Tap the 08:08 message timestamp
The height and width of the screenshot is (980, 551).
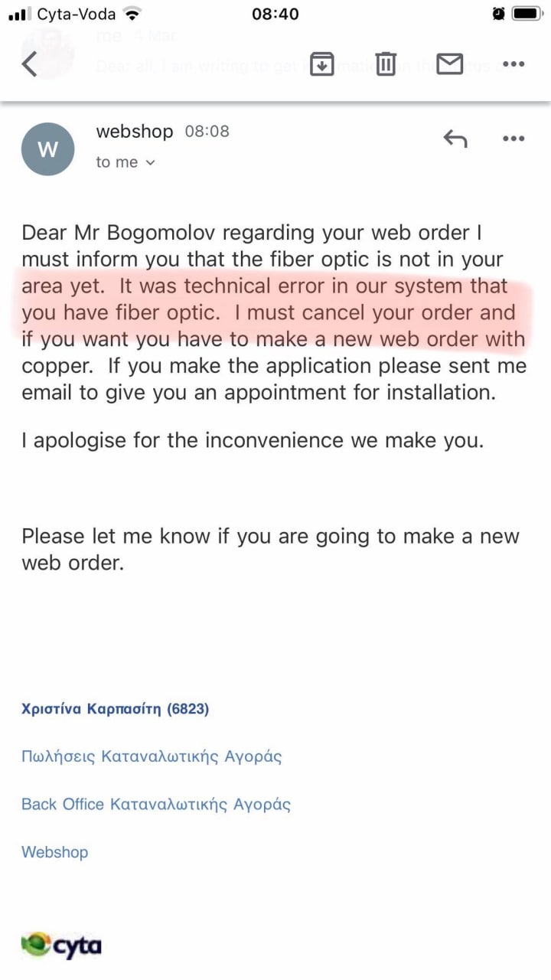click(x=207, y=131)
